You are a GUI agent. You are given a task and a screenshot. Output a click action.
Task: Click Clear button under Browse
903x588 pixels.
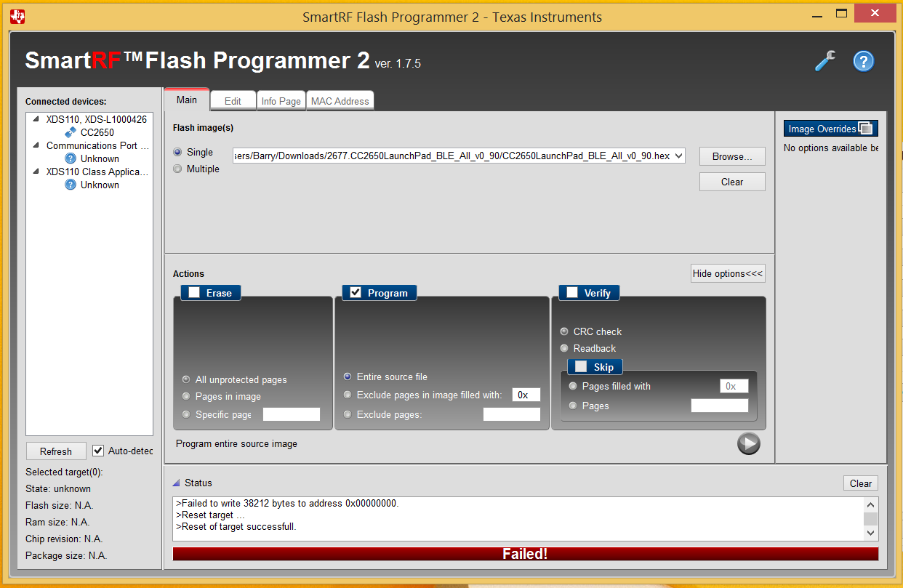pyautogui.click(x=732, y=182)
